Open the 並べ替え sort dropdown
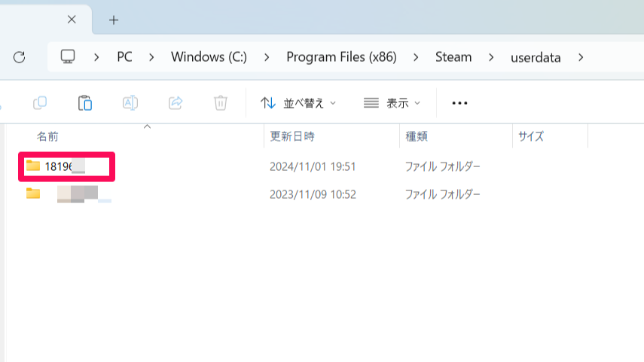The height and width of the screenshot is (362, 644). 298,103
